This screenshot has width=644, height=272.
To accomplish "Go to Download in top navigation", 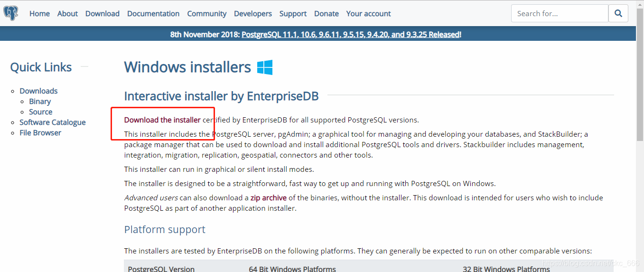I will 103,14.
